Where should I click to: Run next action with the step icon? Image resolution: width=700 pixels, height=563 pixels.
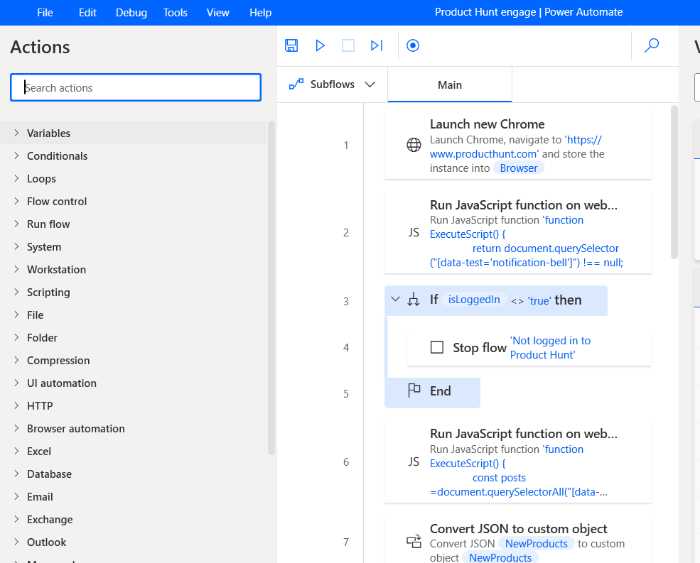[x=377, y=46]
